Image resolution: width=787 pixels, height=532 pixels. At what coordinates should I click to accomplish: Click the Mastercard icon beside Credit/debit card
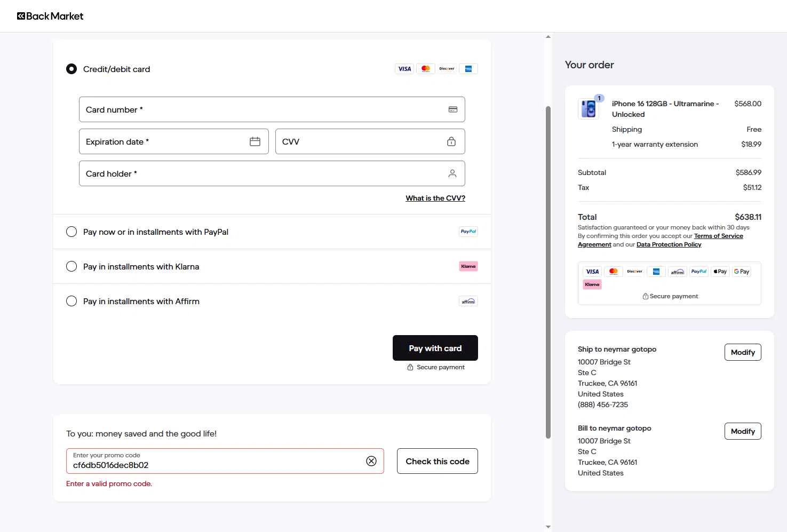pyautogui.click(x=426, y=69)
